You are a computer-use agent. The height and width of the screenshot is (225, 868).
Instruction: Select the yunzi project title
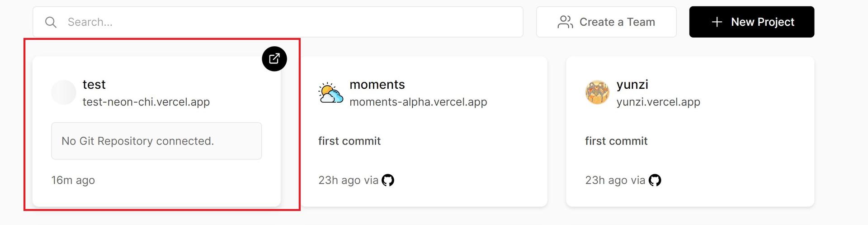[632, 85]
